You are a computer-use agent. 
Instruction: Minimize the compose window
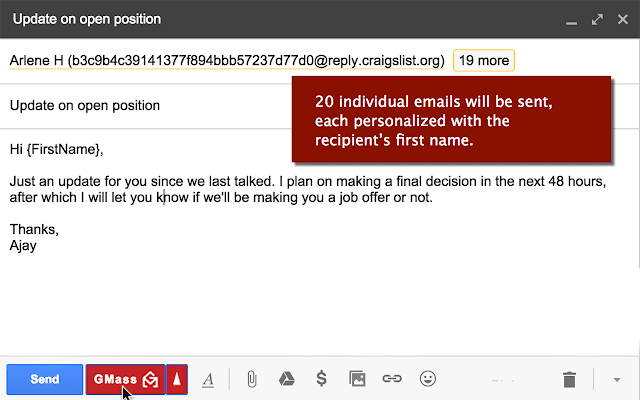point(571,20)
